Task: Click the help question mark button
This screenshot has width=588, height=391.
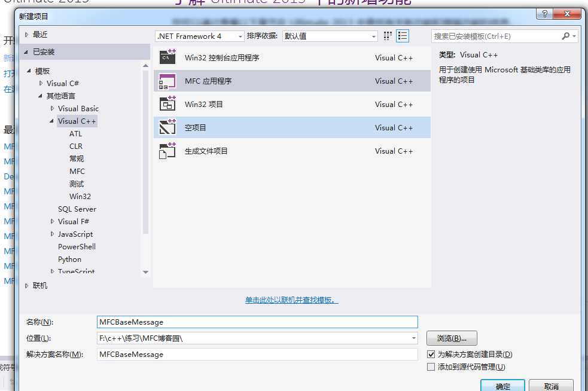Action: (x=544, y=14)
